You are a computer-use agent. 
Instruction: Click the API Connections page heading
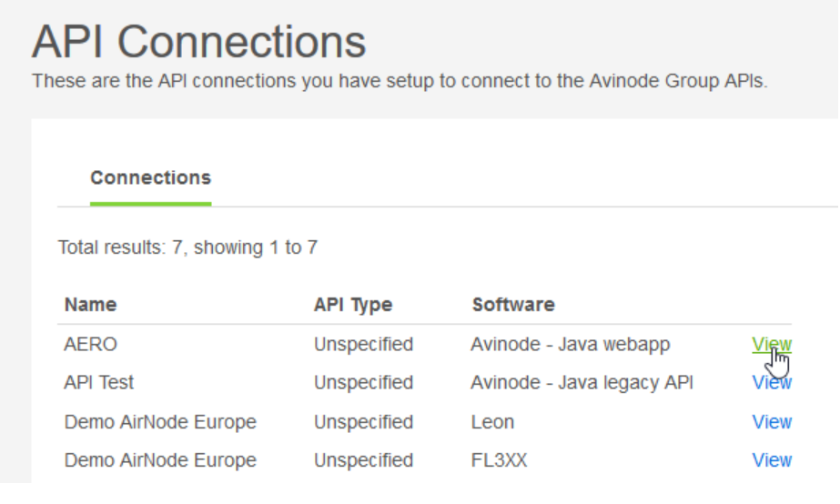tap(198, 42)
